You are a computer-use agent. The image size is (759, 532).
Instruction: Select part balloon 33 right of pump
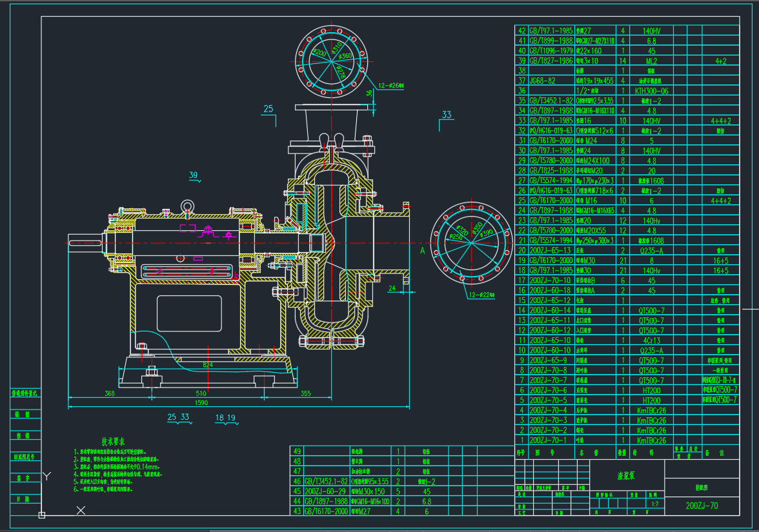[x=447, y=115]
